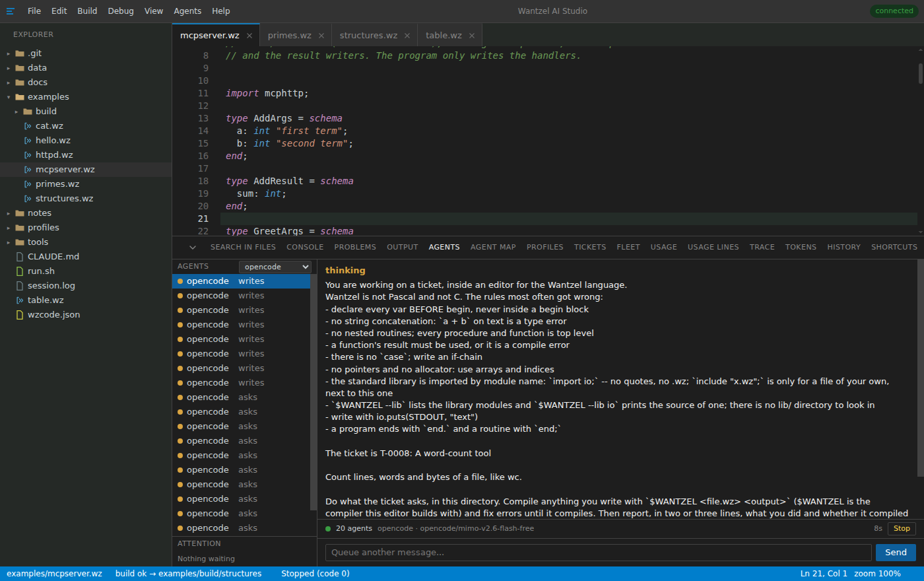
Task: Click the wzcode.json file icon
Action: (x=20, y=315)
